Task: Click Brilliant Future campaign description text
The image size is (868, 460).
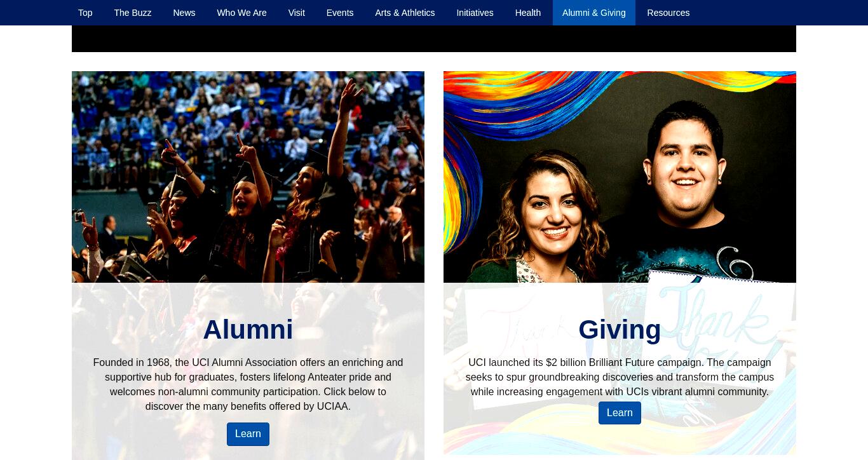Action: (620, 377)
